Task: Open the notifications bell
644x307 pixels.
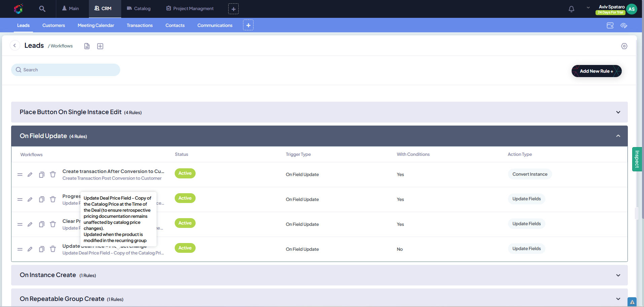Action: click(571, 9)
